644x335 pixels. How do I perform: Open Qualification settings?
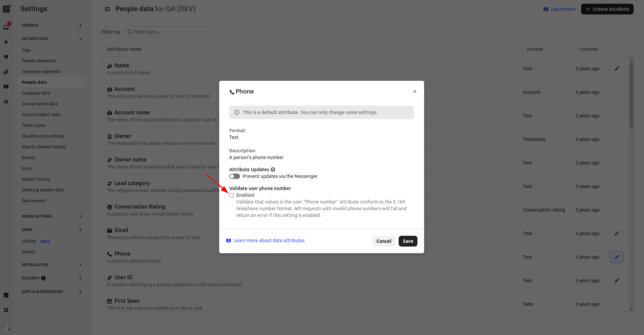pyautogui.click(x=43, y=136)
